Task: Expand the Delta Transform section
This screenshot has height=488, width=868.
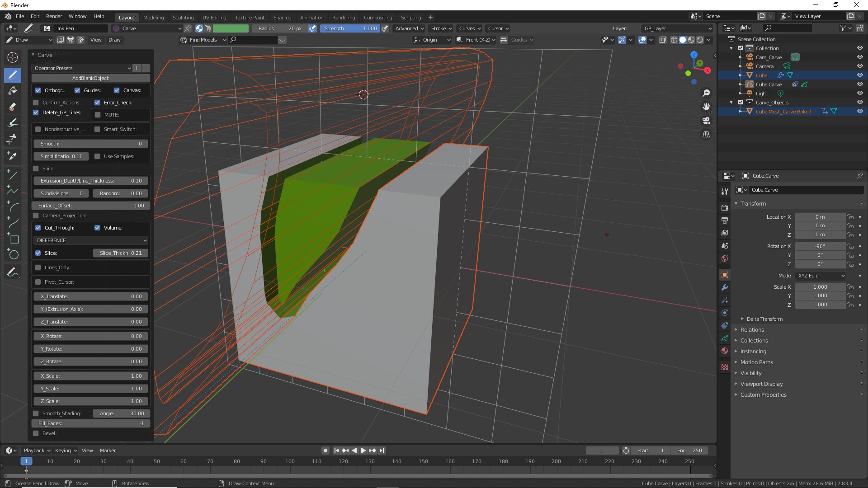Action: [764, 319]
